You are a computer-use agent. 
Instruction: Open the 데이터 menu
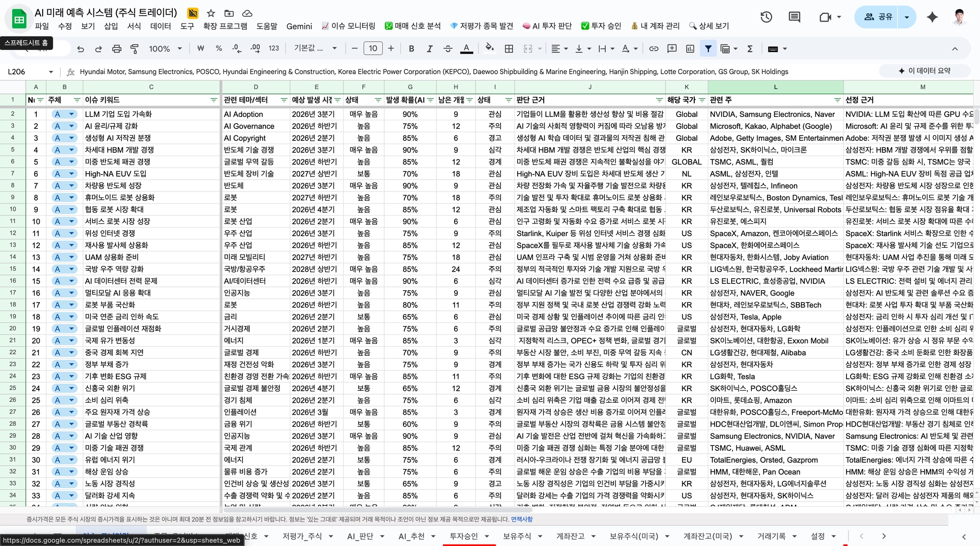160,26
